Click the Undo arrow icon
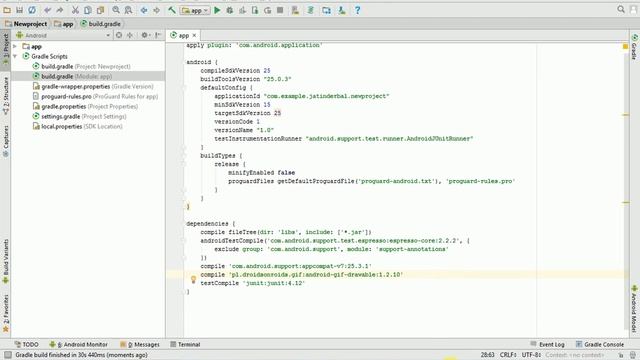The image size is (640, 360). pyautogui.click(x=47, y=10)
